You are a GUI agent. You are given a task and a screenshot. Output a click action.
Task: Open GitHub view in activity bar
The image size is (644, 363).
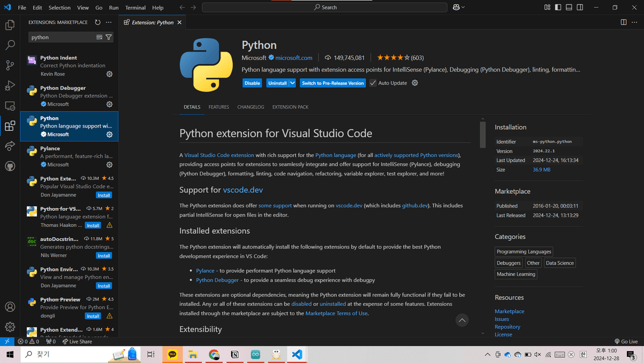(10, 166)
